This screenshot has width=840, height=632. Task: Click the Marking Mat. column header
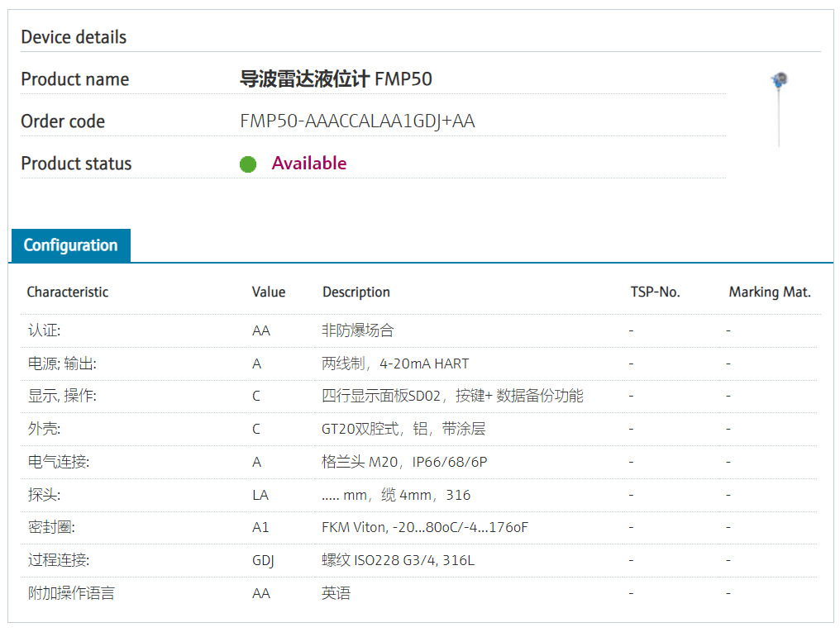coord(769,292)
